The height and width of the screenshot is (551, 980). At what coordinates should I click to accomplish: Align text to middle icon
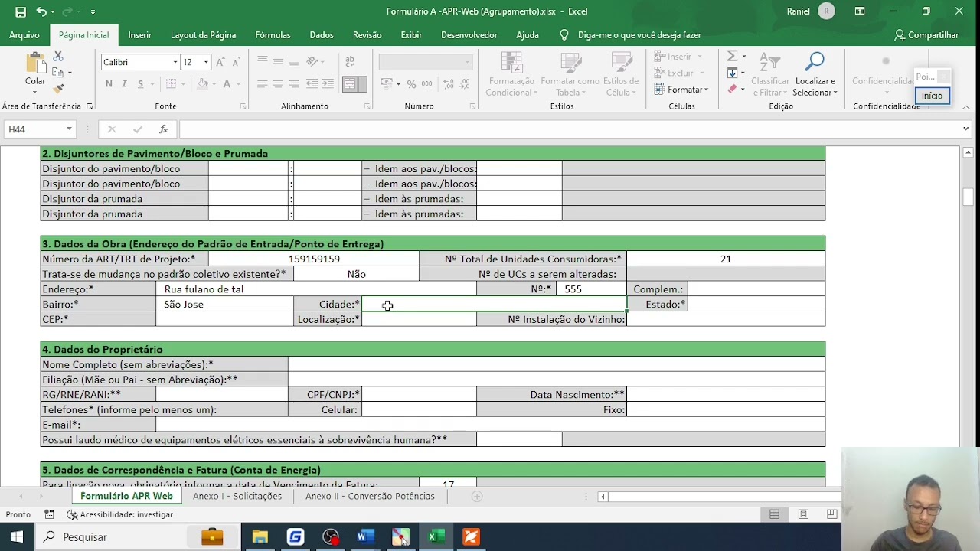click(278, 62)
